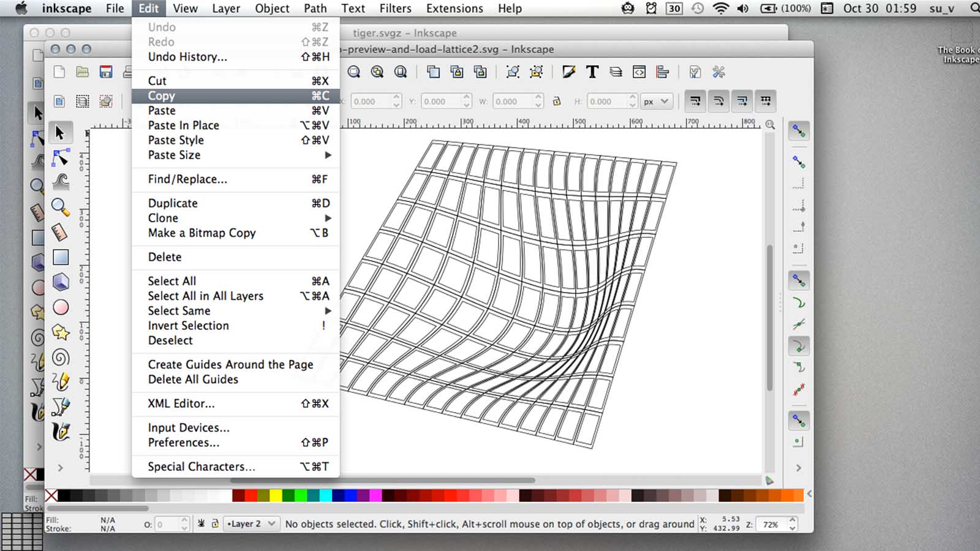Open Fill and Stroke dialog icon
The image size is (980, 551).
click(569, 72)
